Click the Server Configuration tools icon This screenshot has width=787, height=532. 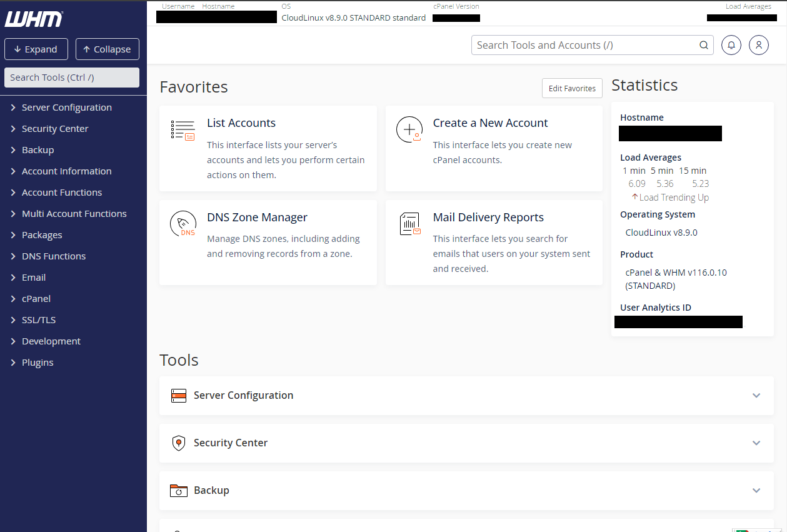pyautogui.click(x=179, y=395)
